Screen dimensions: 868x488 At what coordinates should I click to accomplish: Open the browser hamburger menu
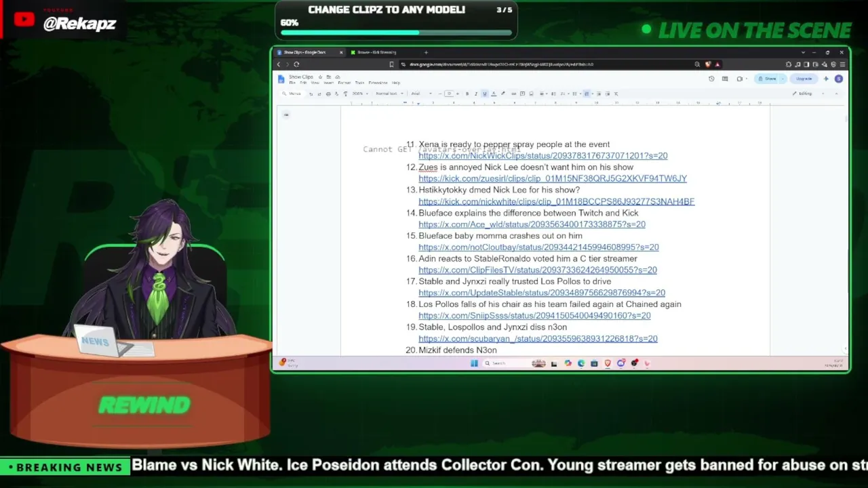(843, 64)
